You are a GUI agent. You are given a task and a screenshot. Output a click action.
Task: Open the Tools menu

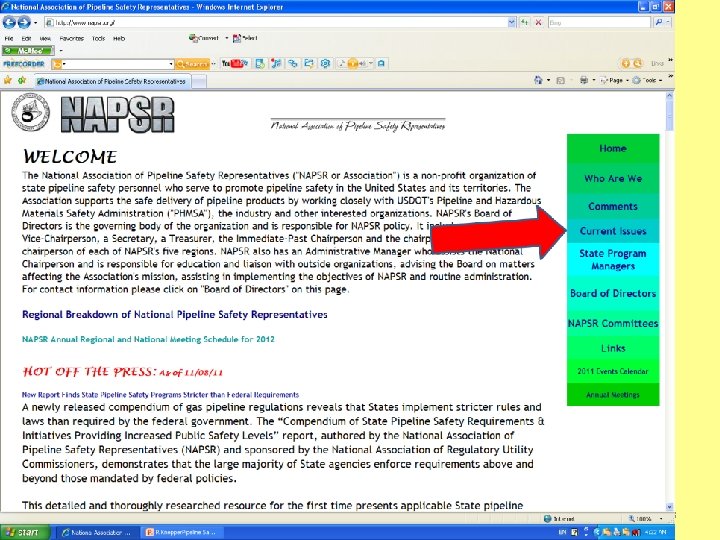tap(98, 39)
